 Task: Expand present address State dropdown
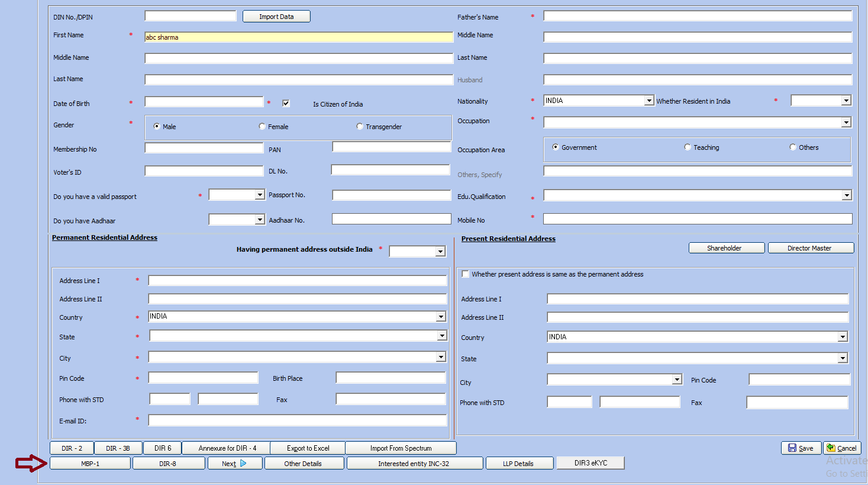pyautogui.click(x=843, y=358)
